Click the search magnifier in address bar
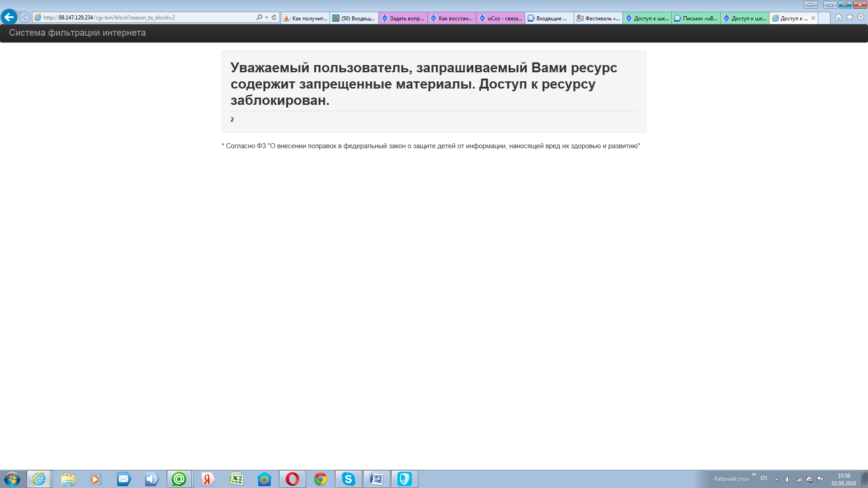The height and width of the screenshot is (488, 868). 259,17
